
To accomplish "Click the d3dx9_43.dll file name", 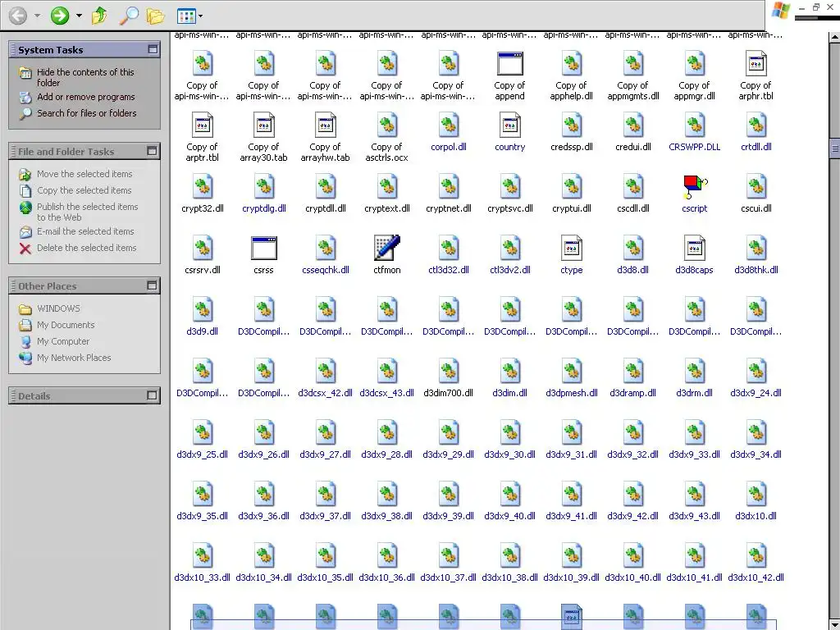I will tap(694, 516).
